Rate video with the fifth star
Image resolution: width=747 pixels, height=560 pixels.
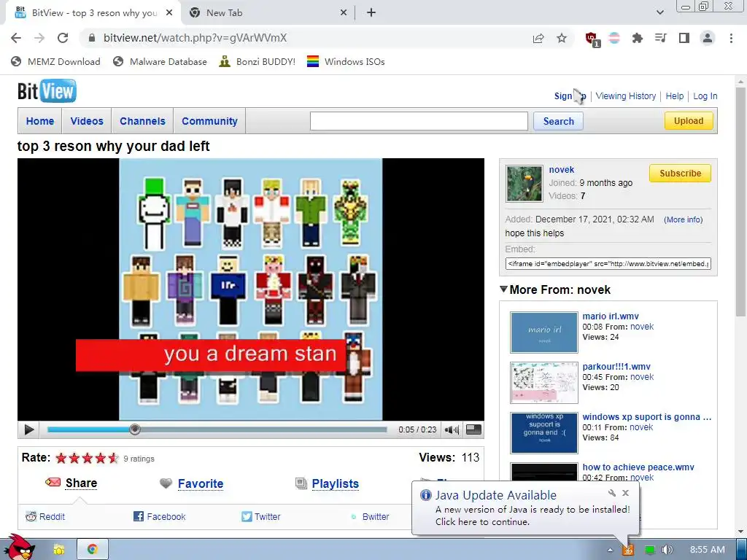coord(113,458)
